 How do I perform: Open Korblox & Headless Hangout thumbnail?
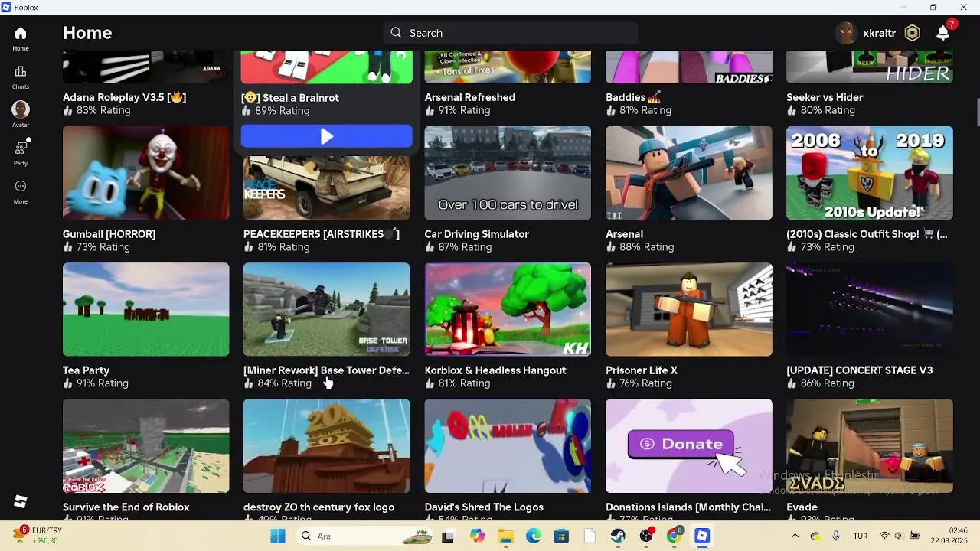pyautogui.click(x=508, y=309)
